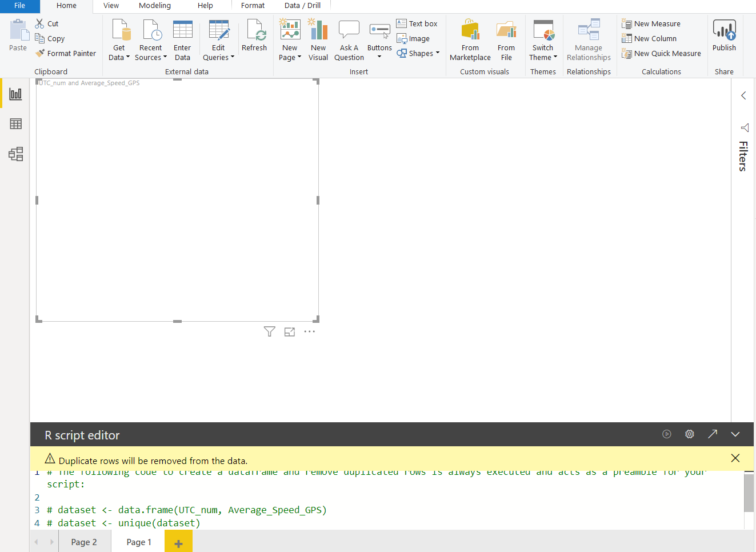Add a New Visual from ribbon
756x552 pixels.
[x=318, y=30]
